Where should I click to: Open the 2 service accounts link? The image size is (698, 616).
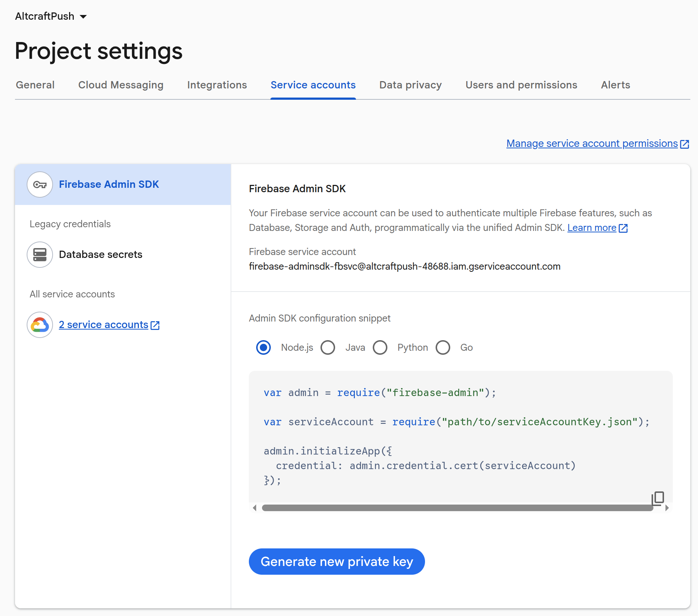pyautogui.click(x=103, y=325)
